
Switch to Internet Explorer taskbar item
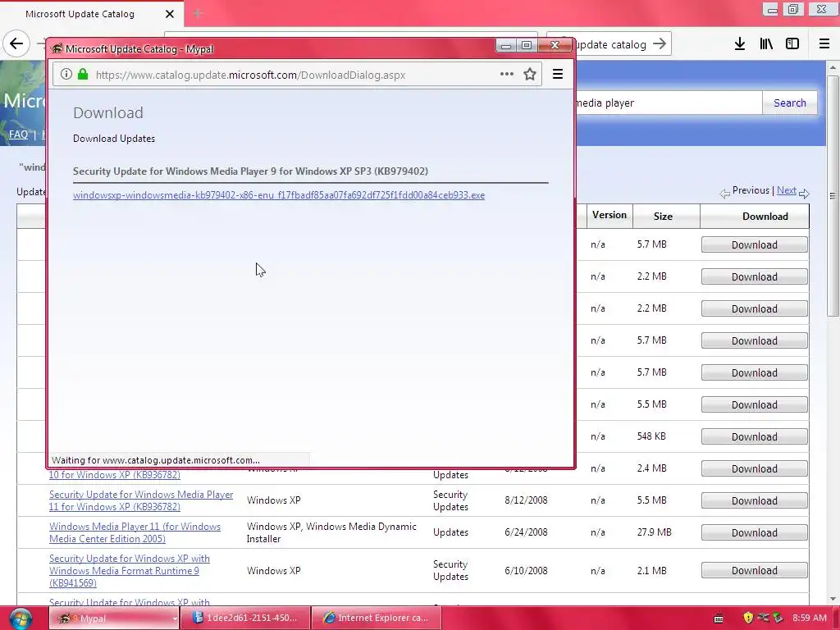coord(377,619)
